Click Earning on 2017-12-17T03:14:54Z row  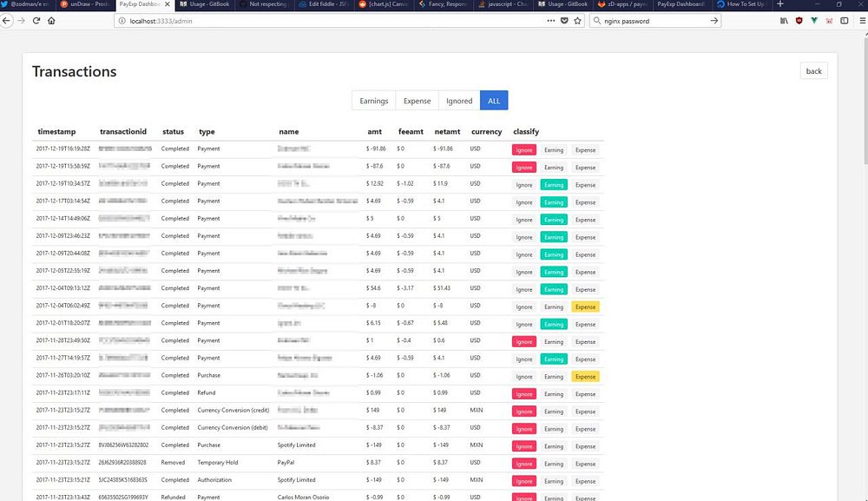pos(554,202)
